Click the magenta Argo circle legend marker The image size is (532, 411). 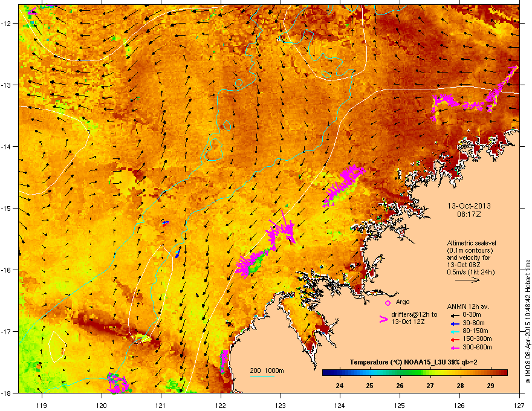pos(388,303)
